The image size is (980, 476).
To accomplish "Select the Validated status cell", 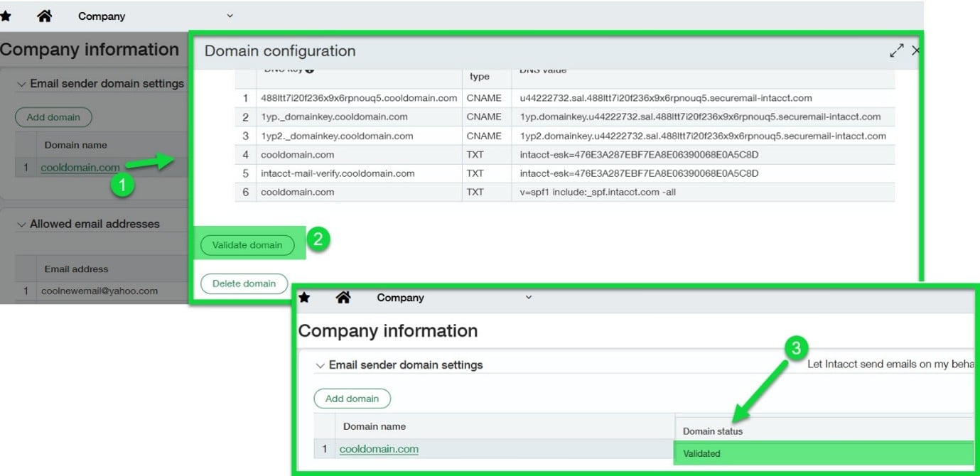I will click(x=824, y=453).
